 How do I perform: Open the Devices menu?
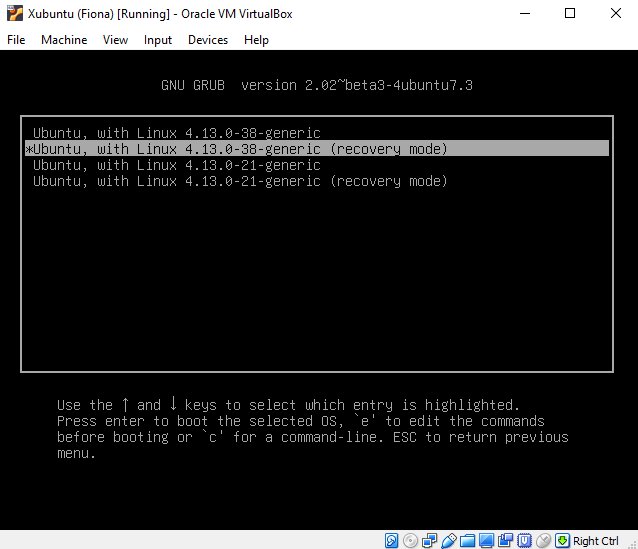click(x=208, y=40)
